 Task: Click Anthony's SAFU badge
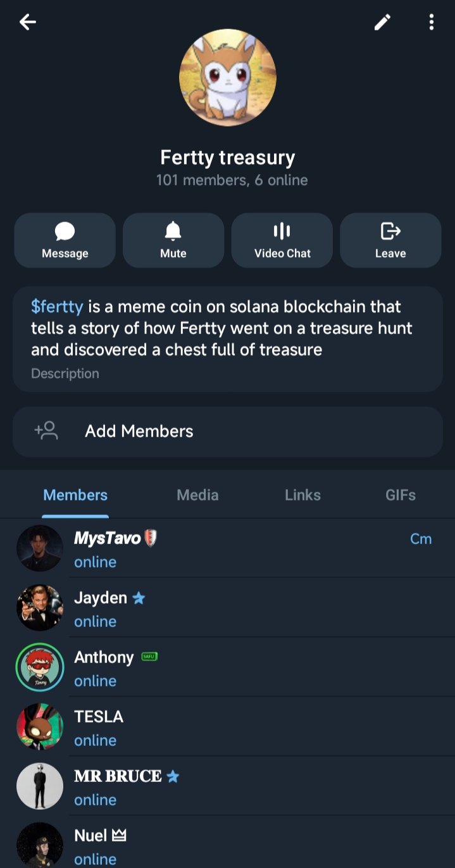(147, 657)
